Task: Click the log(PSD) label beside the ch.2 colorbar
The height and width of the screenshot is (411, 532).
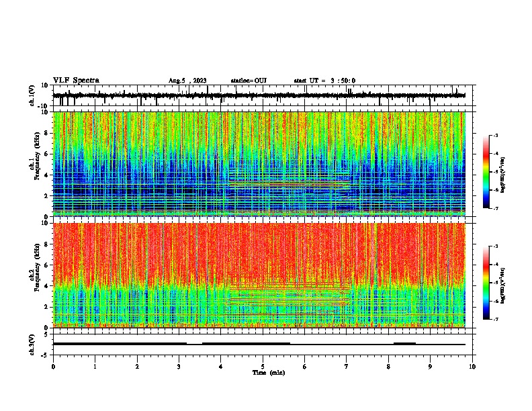Action: (503, 285)
